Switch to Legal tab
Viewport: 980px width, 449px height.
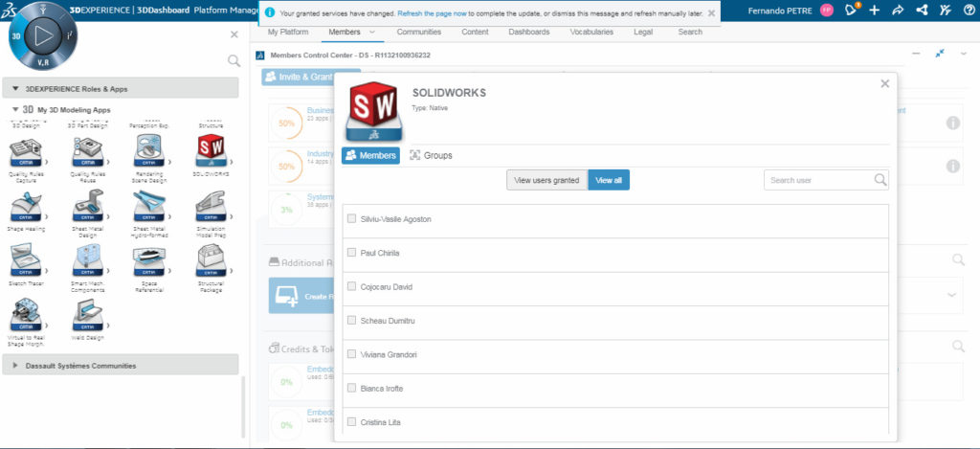[x=643, y=32]
